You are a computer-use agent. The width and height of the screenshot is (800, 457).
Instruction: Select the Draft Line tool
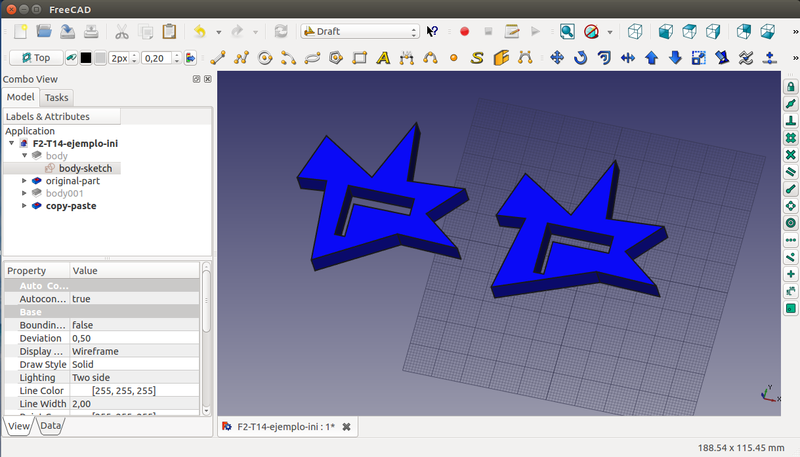216,57
